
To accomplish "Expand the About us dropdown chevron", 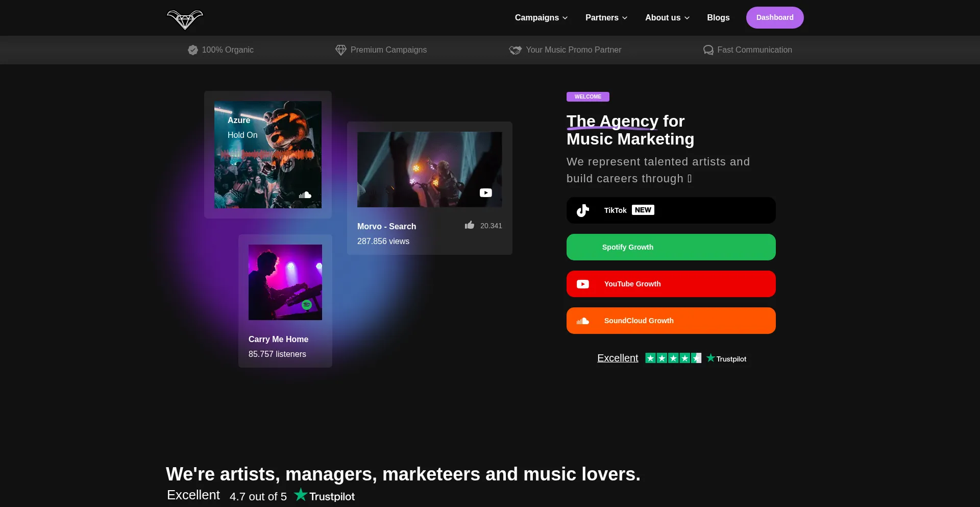I will 687,18.
